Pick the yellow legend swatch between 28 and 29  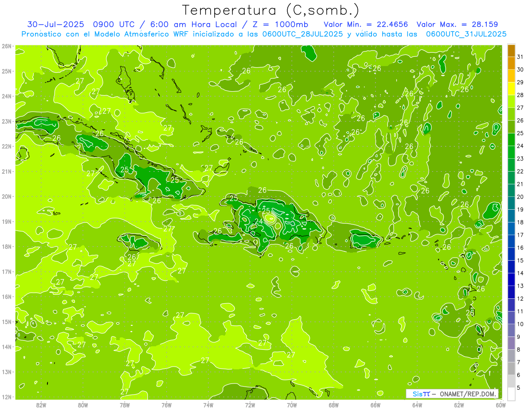(511, 89)
